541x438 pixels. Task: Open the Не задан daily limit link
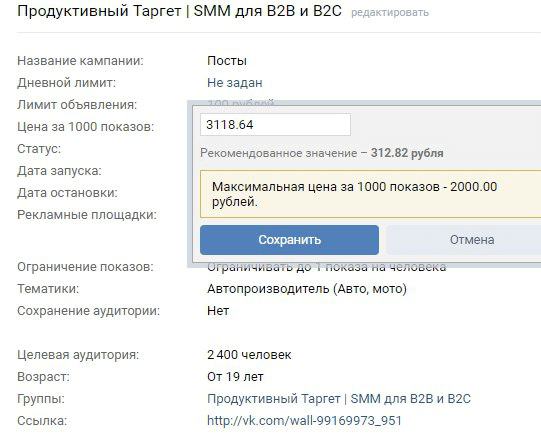click(235, 83)
